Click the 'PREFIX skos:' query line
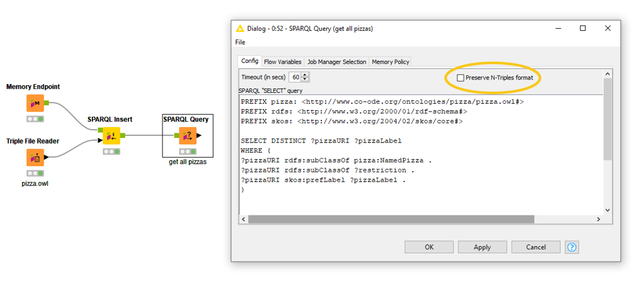The height and width of the screenshot is (286, 644). [x=352, y=121]
